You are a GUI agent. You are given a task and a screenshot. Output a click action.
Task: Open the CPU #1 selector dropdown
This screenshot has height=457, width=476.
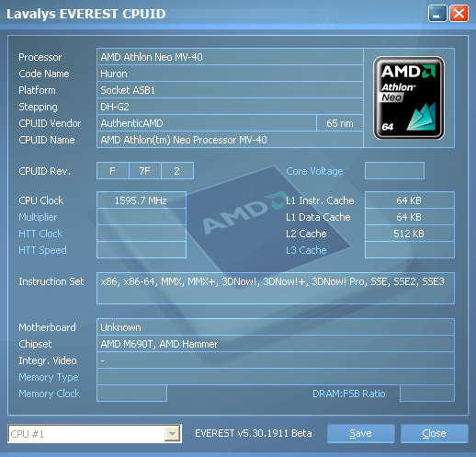[95, 434]
